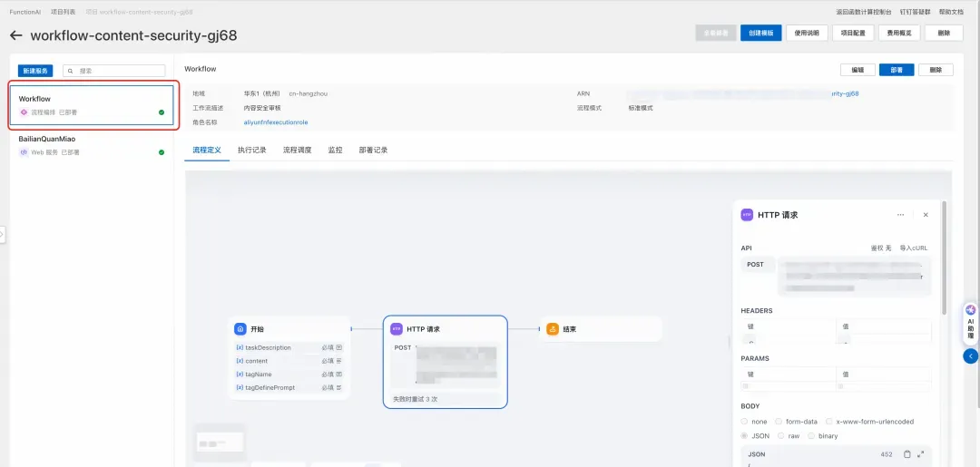Expand the left edge collapse handle
This screenshot has height=467, width=980.
pyautogui.click(x=3, y=234)
